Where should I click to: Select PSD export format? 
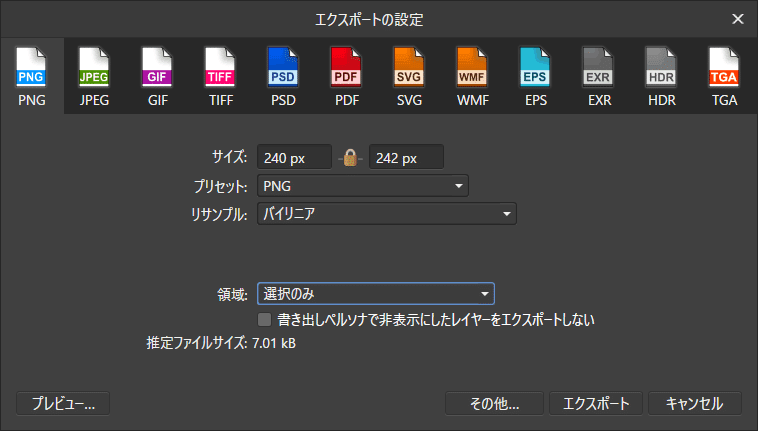click(x=283, y=76)
